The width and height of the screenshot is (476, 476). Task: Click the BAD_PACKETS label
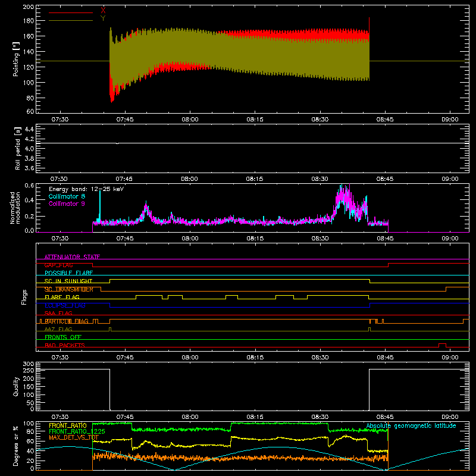pyautogui.click(x=65, y=345)
